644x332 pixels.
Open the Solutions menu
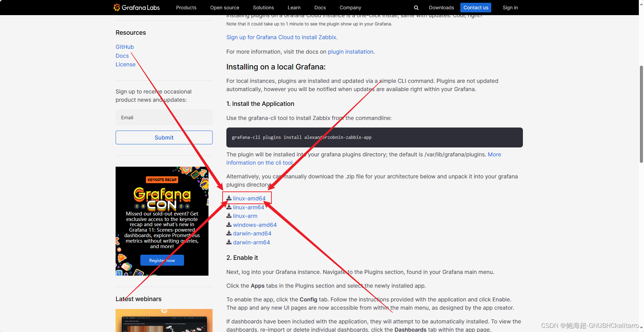pos(263,8)
